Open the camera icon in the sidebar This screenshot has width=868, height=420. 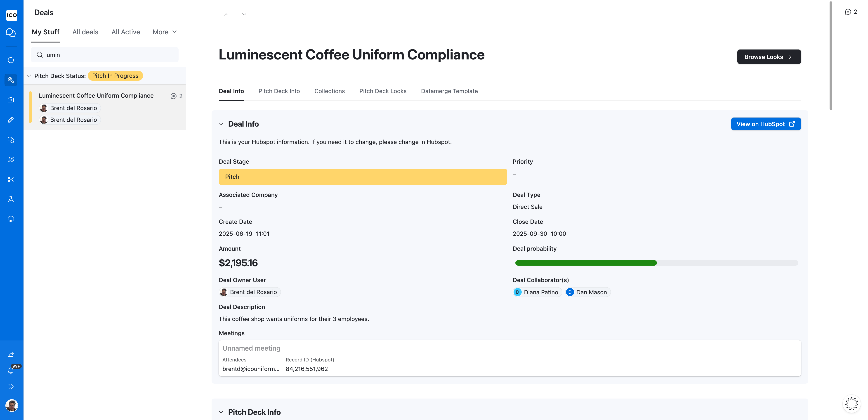[11, 100]
